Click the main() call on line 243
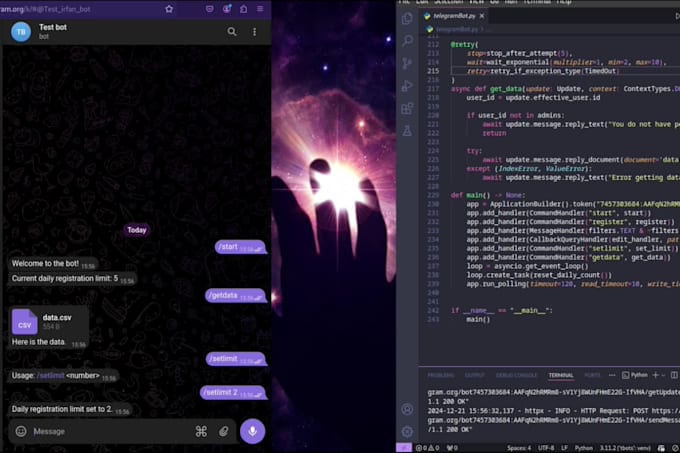Image resolution: width=680 pixels, height=453 pixels. (x=478, y=319)
